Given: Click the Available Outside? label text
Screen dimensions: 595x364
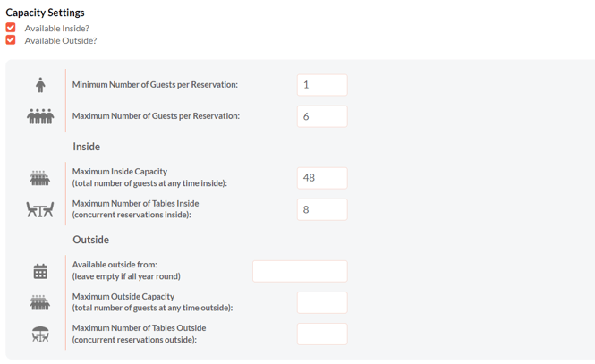Looking at the screenshot, I should (61, 40).
